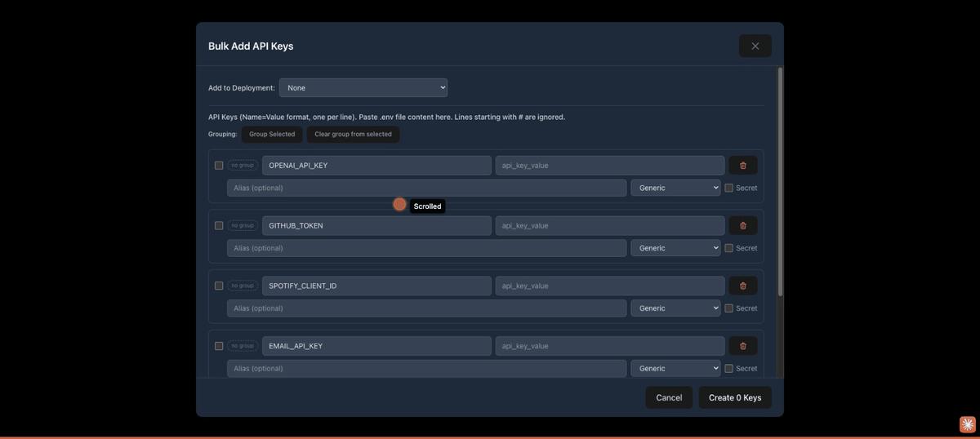Click the Add to Deployment label
The height and width of the screenshot is (439, 980).
242,88
